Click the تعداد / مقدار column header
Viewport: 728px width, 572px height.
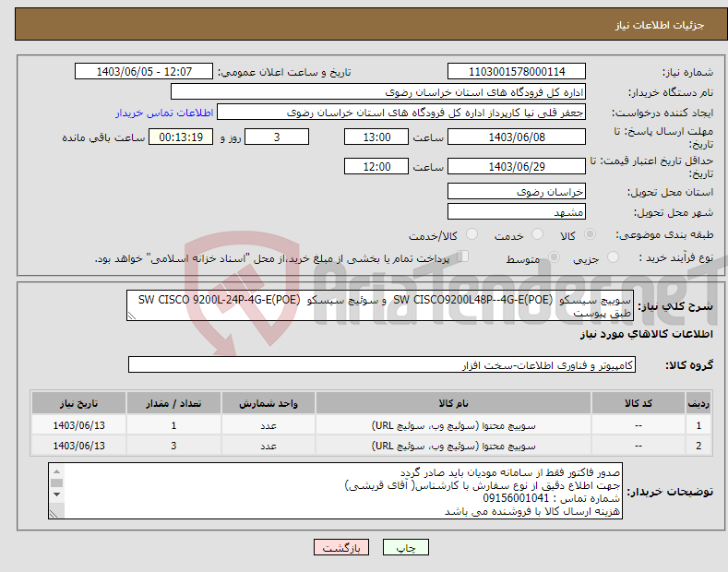pos(173,403)
